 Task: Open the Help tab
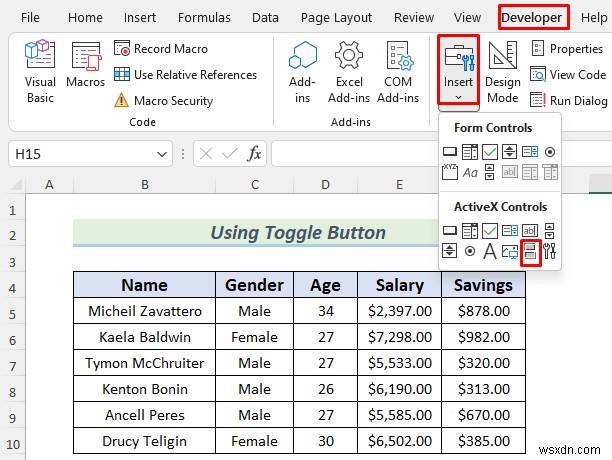[x=594, y=18]
